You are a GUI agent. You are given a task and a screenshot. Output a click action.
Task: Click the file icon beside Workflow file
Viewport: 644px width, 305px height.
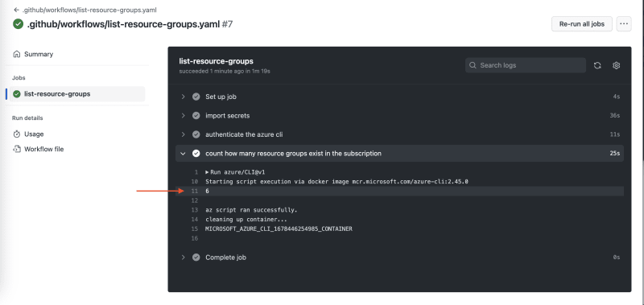(17, 149)
